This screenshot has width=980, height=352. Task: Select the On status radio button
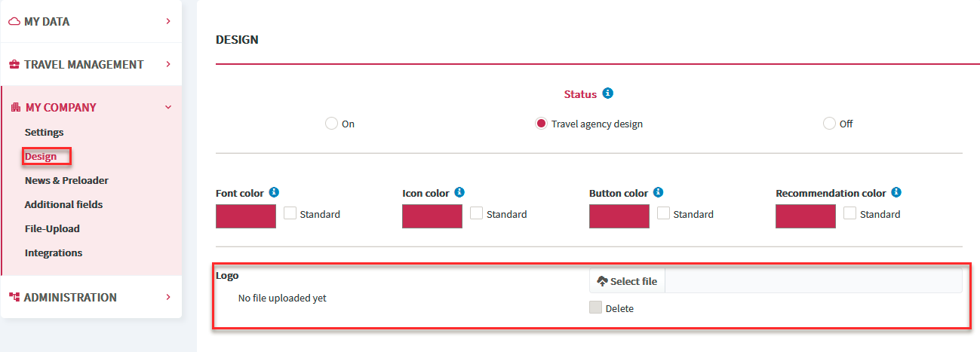(x=331, y=124)
